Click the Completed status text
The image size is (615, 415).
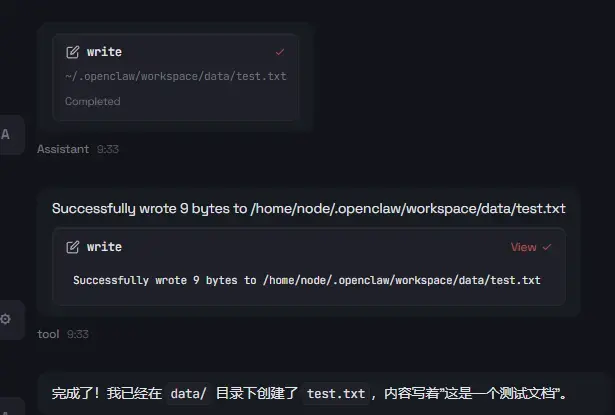[x=92, y=101]
